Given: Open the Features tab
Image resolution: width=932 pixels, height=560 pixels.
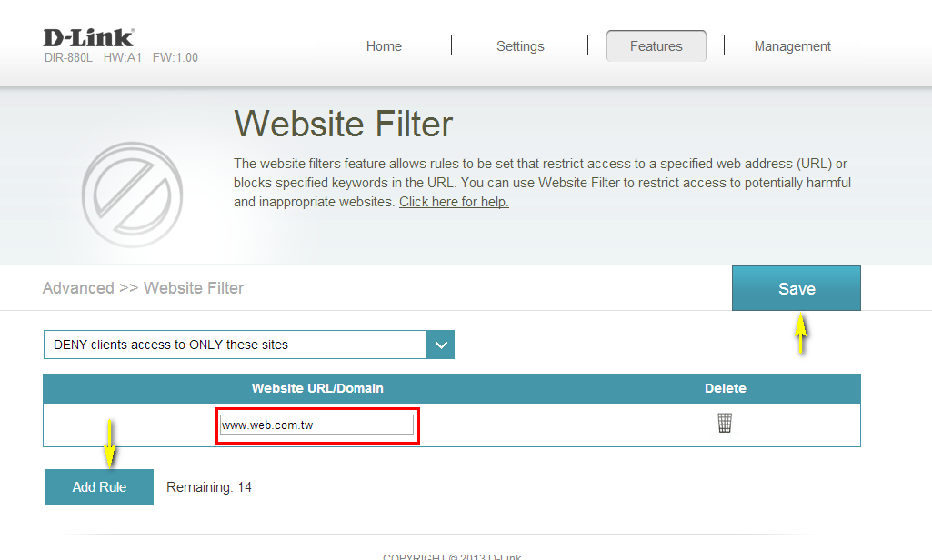Looking at the screenshot, I should [656, 45].
